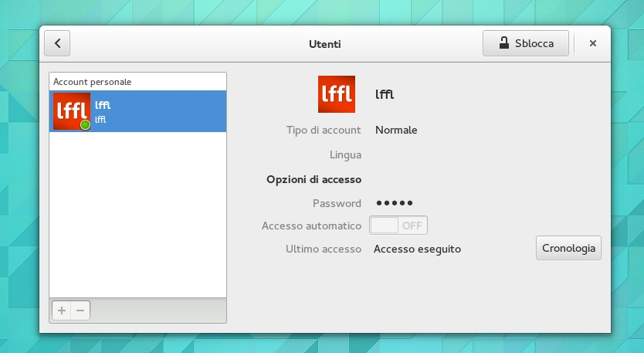Viewport: 644px width, 353px height.
Task: Add a new user with plus icon
Action: point(62,311)
